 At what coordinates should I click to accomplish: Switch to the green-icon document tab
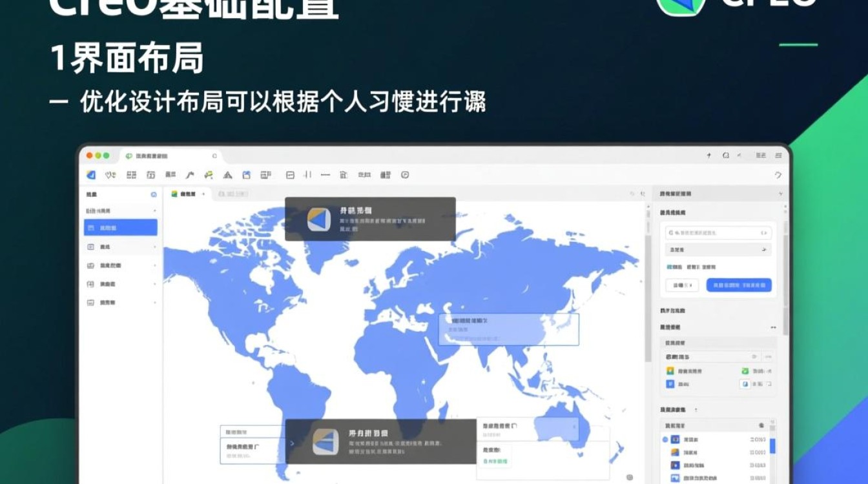[187, 194]
